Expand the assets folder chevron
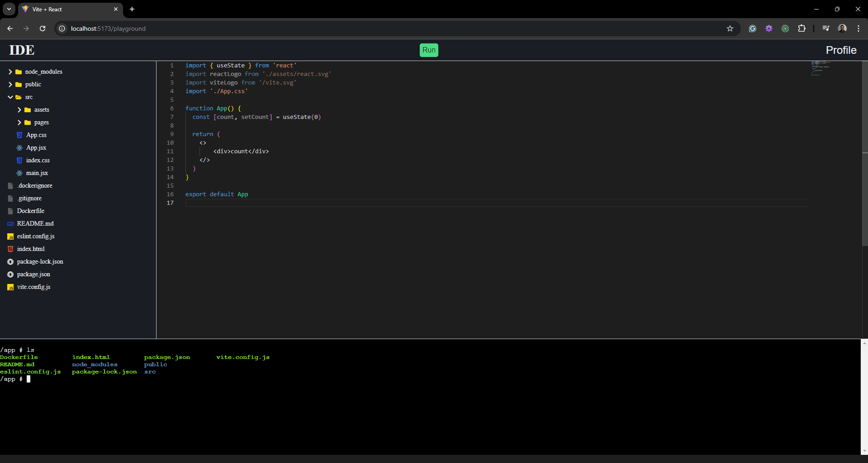The image size is (868, 463). (19, 110)
